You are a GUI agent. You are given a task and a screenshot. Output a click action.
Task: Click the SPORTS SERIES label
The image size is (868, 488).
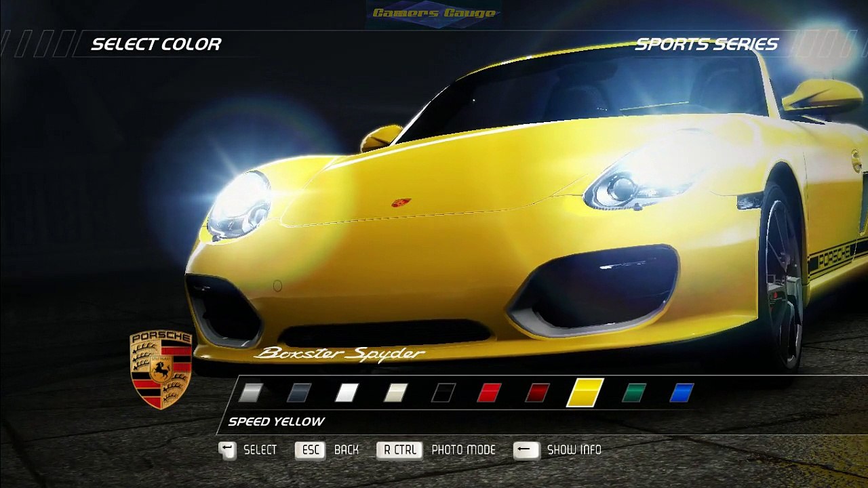coord(707,45)
